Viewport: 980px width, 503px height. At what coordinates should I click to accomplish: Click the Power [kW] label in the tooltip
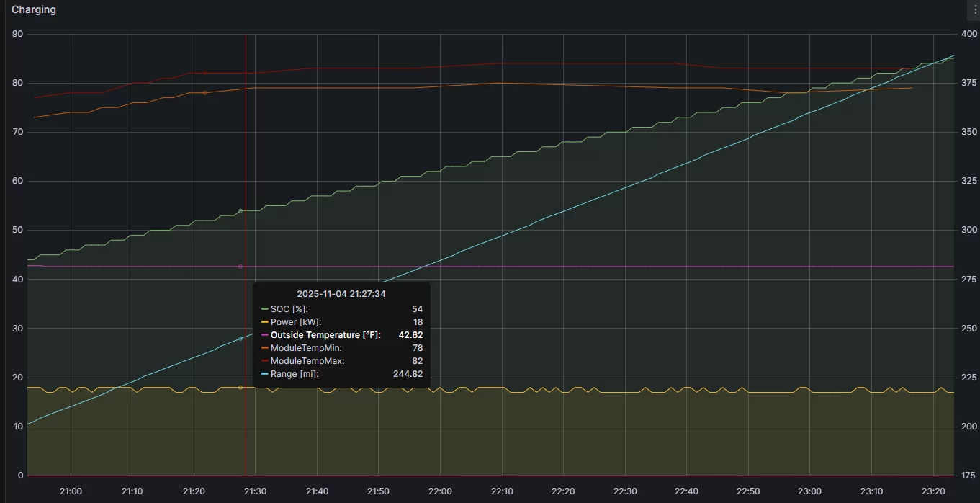tap(296, 322)
